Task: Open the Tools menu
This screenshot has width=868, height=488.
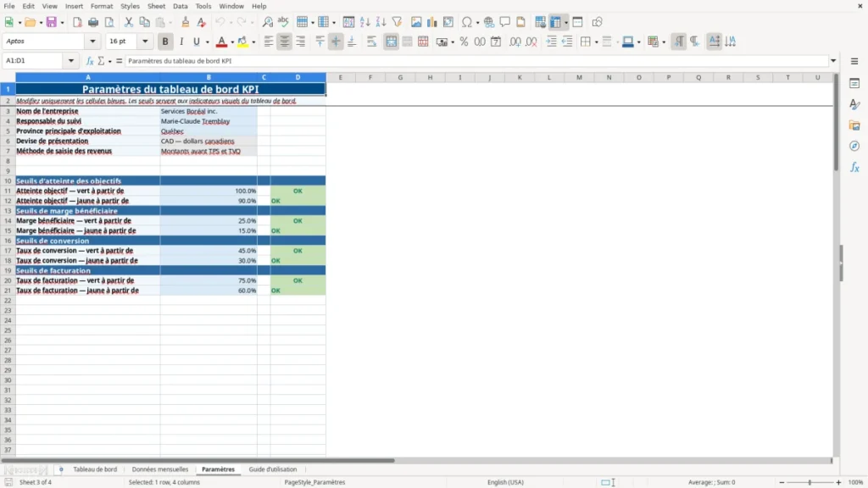Action: point(203,6)
